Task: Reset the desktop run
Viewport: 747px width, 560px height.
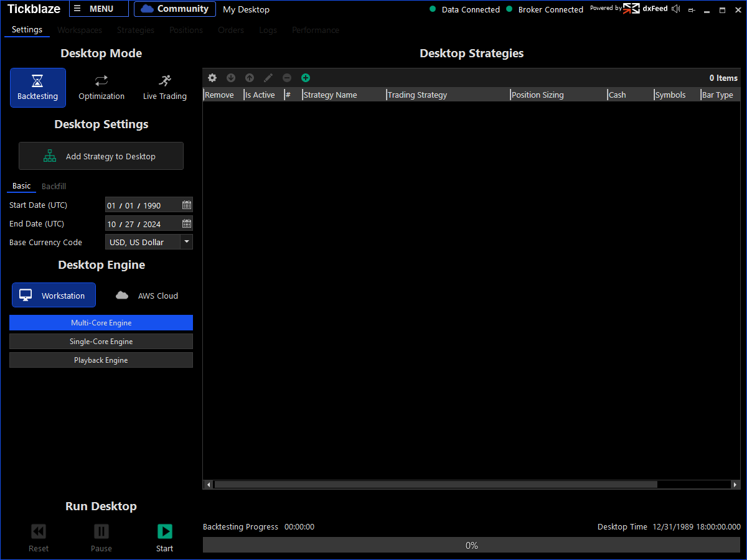Action: 39,537
